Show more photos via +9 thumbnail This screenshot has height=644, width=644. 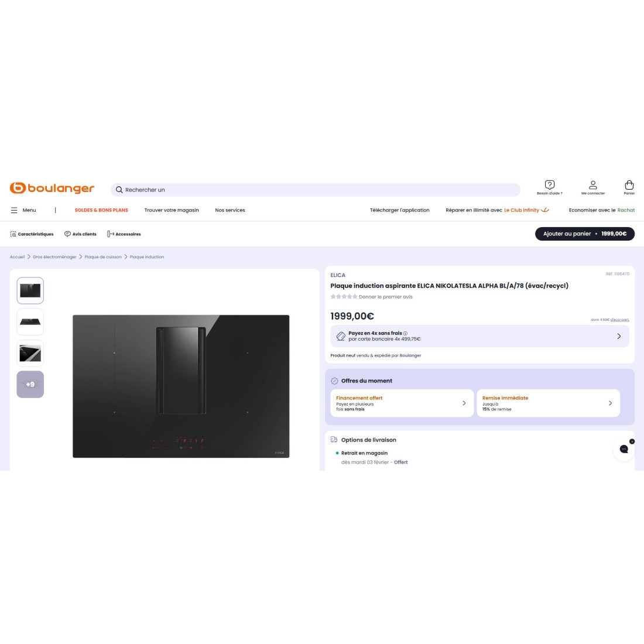coord(30,385)
